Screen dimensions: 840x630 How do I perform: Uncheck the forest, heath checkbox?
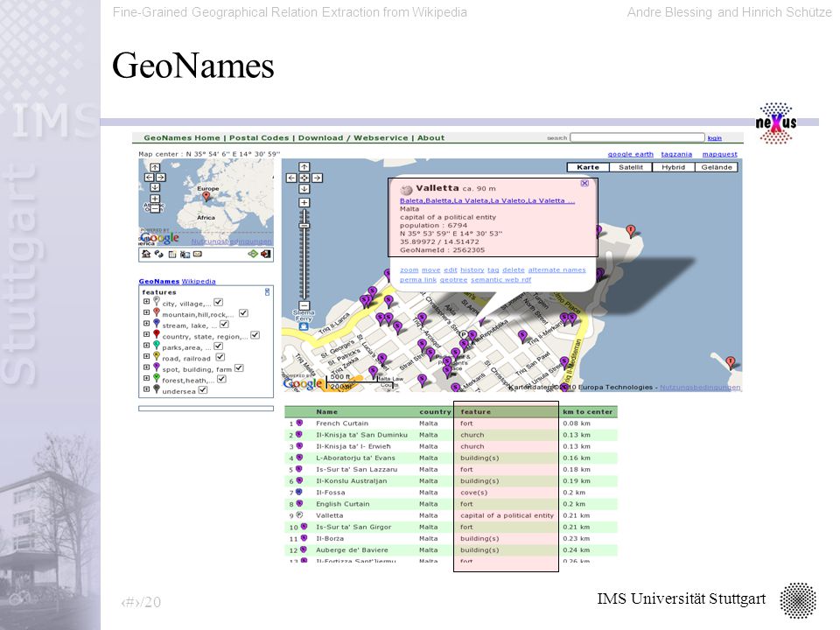[x=221, y=379]
